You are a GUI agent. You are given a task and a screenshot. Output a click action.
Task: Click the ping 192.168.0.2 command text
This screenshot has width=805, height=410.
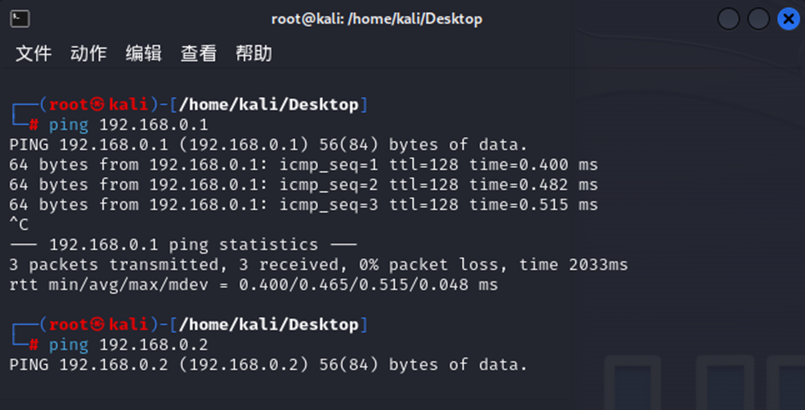128,345
